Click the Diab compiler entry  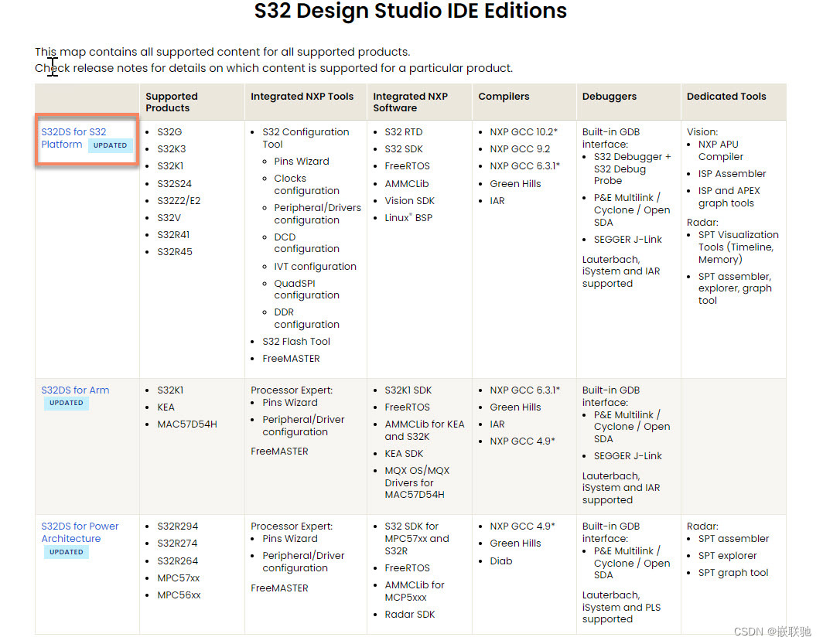click(500, 561)
